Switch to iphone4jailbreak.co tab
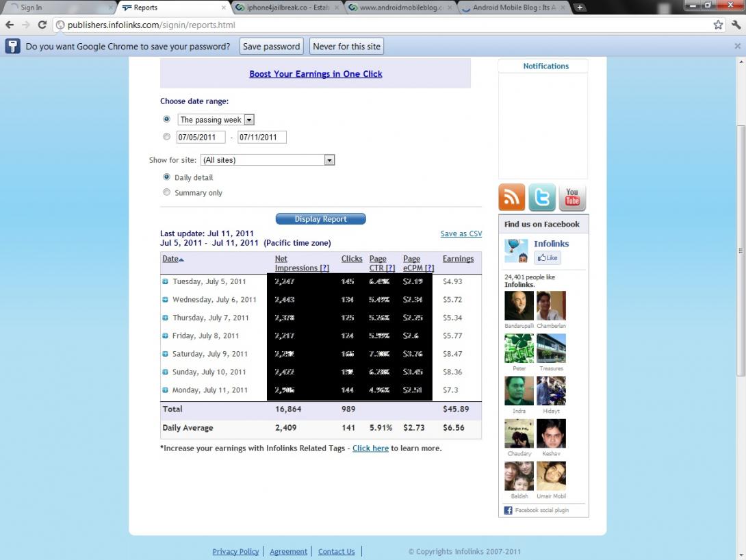 point(287,8)
